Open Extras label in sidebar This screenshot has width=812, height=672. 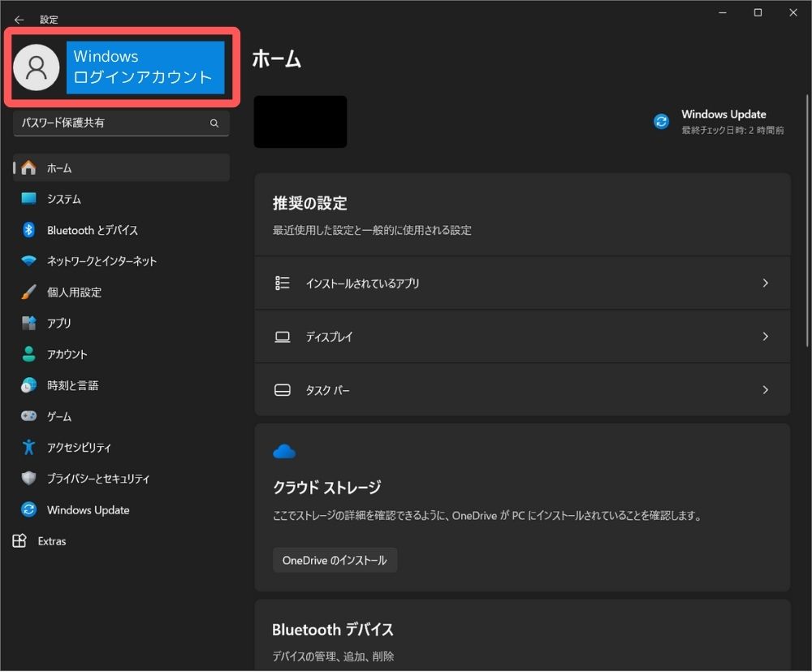(x=52, y=541)
